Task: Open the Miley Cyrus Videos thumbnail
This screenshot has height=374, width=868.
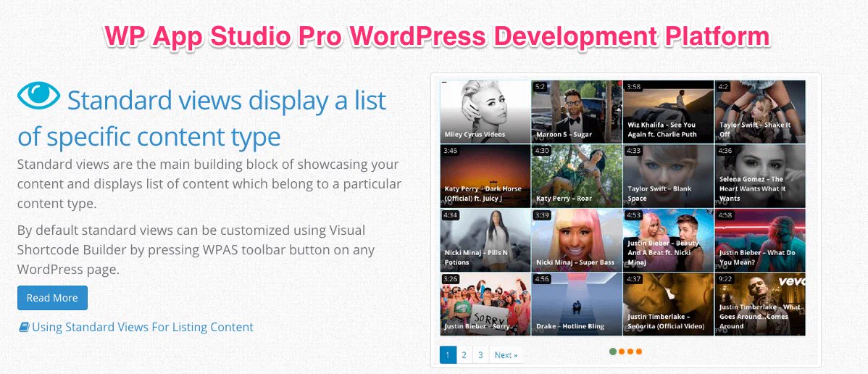Action: click(x=485, y=112)
